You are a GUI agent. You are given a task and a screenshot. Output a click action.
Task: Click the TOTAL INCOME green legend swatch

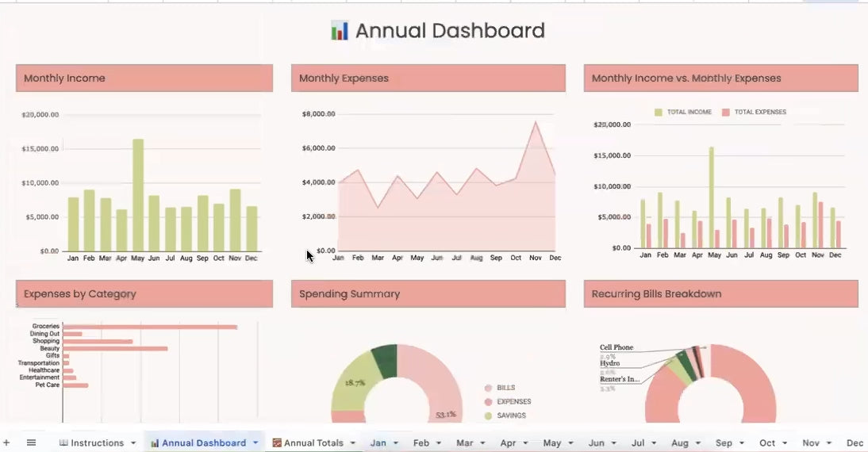point(658,113)
